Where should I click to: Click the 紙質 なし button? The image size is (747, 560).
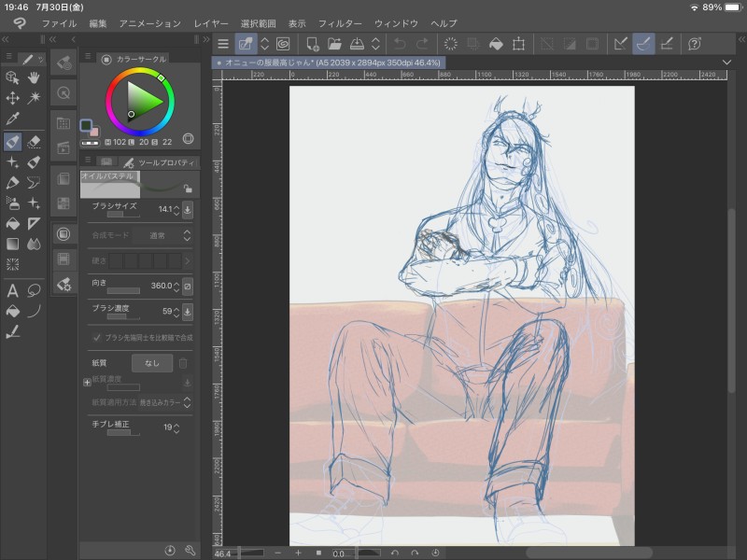point(152,362)
